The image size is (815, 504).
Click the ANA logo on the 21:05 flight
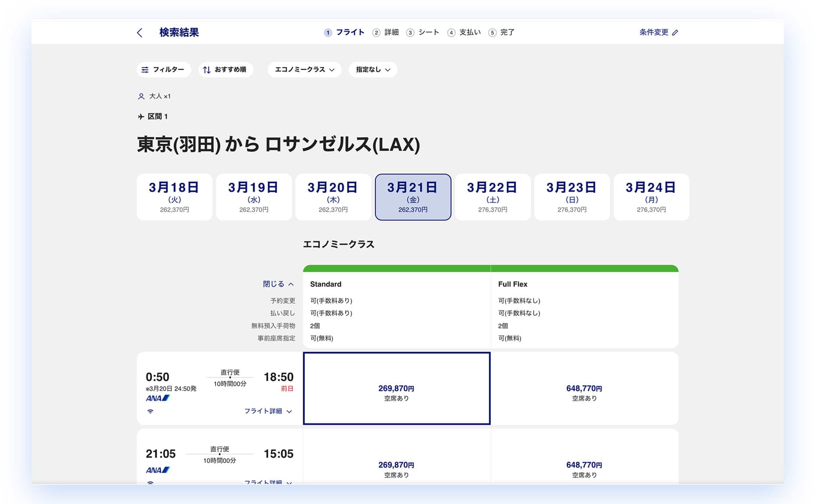(157, 470)
